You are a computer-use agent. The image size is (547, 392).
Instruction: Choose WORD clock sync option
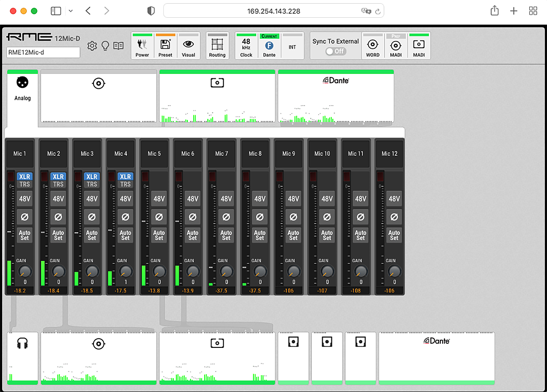click(x=373, y=46)
